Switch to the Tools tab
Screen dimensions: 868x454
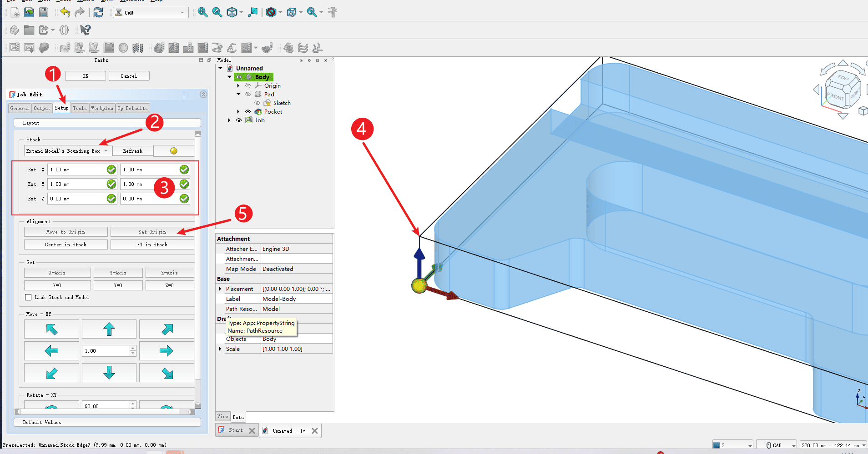pos(80,108)
